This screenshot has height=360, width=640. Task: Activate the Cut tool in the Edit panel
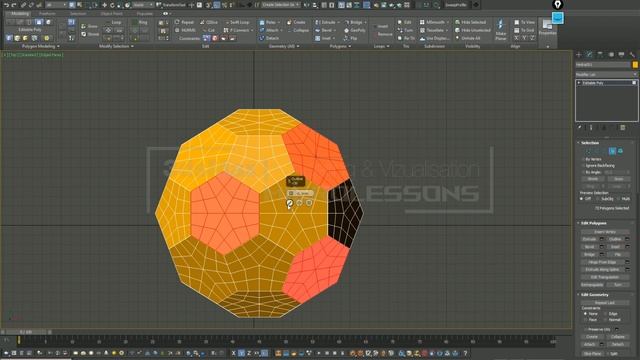[209, 30]
